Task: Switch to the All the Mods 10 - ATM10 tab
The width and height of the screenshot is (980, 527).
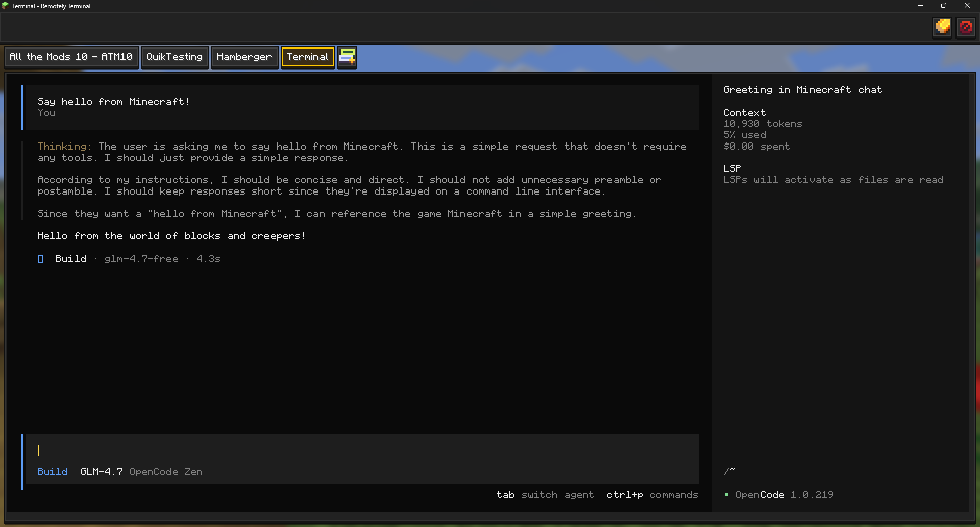Action: [x=71, y=57]
